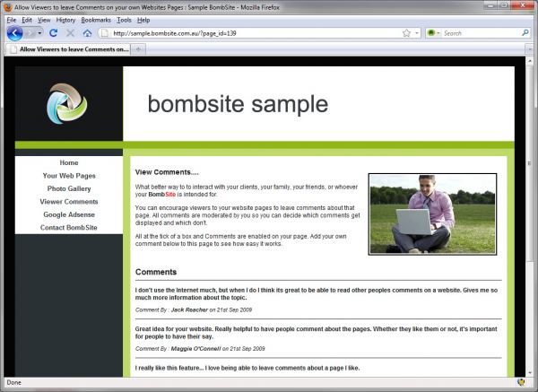Select the Allow Viewers to leave Comments tab
Screen dimensions: 538x392
[x=68, y=49]
